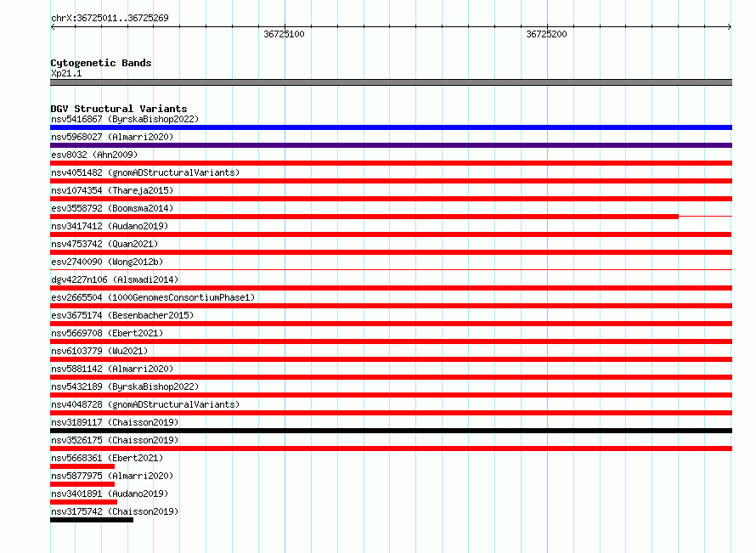Screen dimensions: 756x553
Task: Select the short red nsv3401891 bar
Action: [x=83, y=502]
